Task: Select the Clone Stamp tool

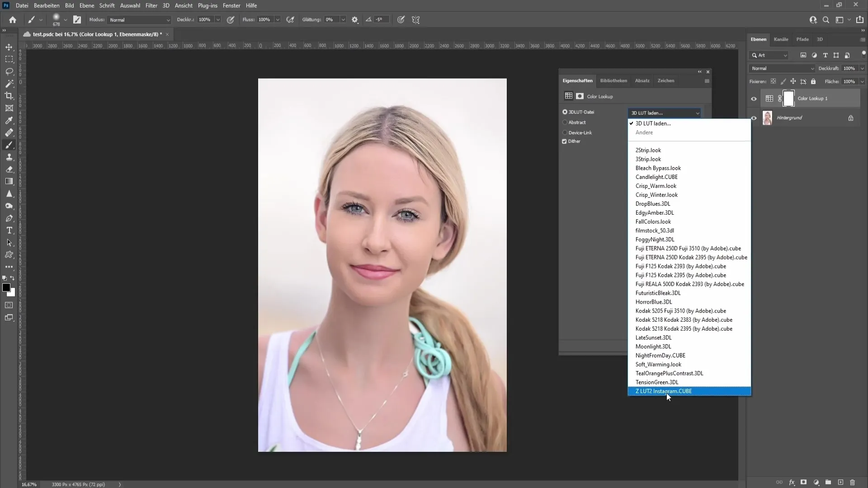Action: pyautogui.click(x=9, y=157)
